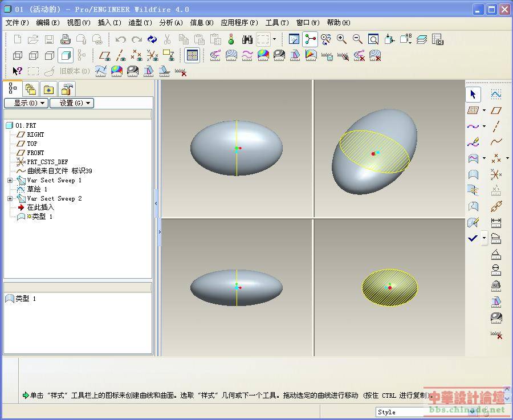The width and height of the screenshot is (513, 420).
Task: Open the dropdown arrow beside the curve tool
Action: tap(484, 127)
